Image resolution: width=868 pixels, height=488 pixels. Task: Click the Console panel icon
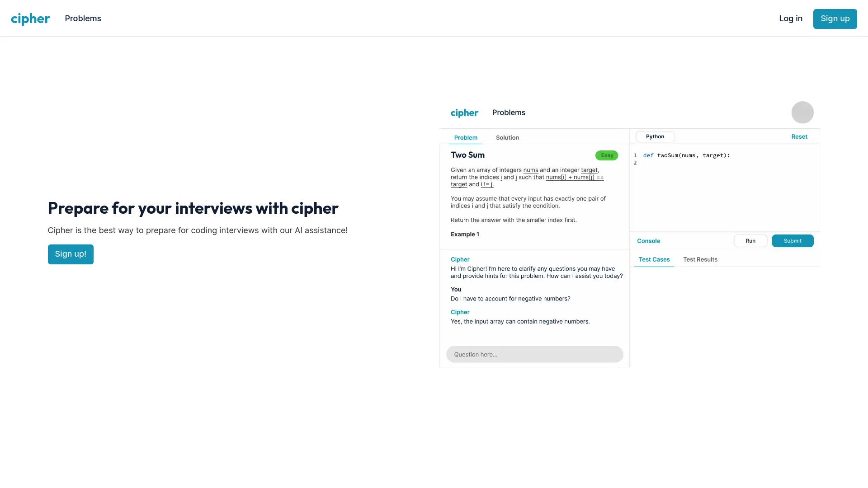[648, 240]
